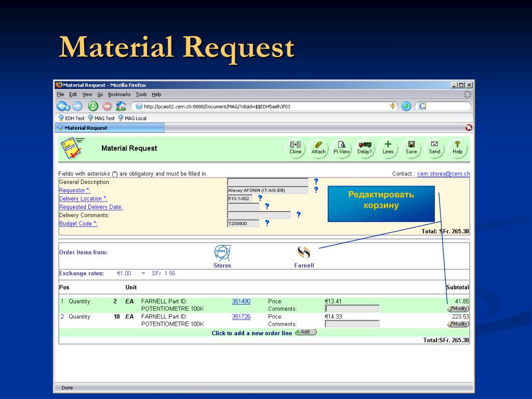Click the blue Редактировать корзину button
This screenshot has width=532, height=399.
pos(381,204)
